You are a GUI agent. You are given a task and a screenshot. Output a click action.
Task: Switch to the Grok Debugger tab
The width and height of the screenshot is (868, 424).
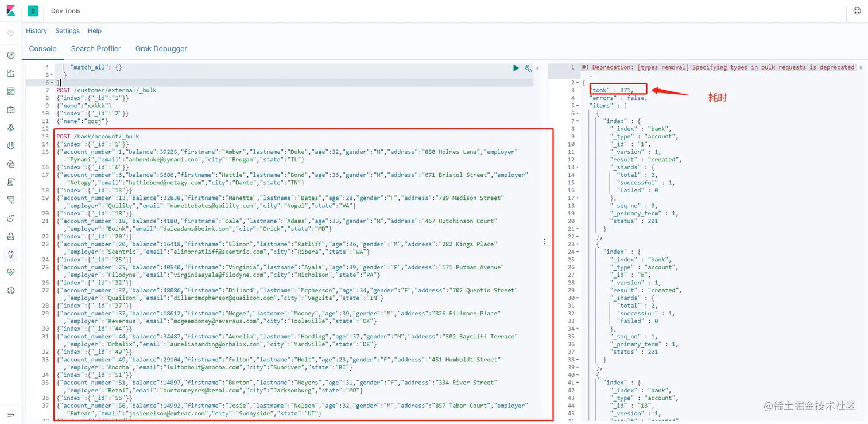(161, 49)
